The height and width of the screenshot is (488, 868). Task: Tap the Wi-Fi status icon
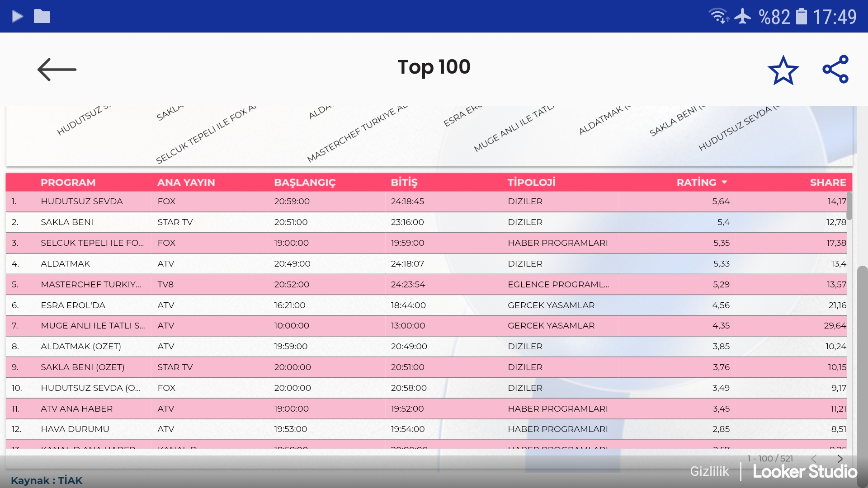718,16
